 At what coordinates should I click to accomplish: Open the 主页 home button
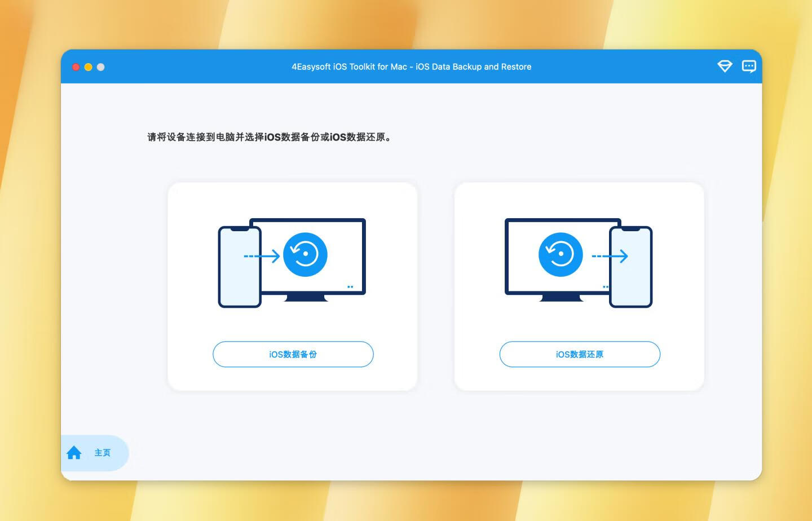tap(95, 453)
